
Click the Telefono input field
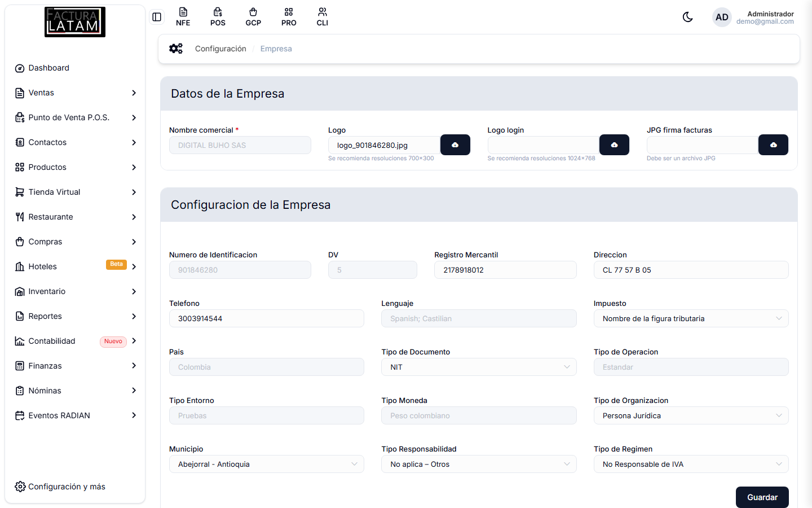[x=267, y=318]
